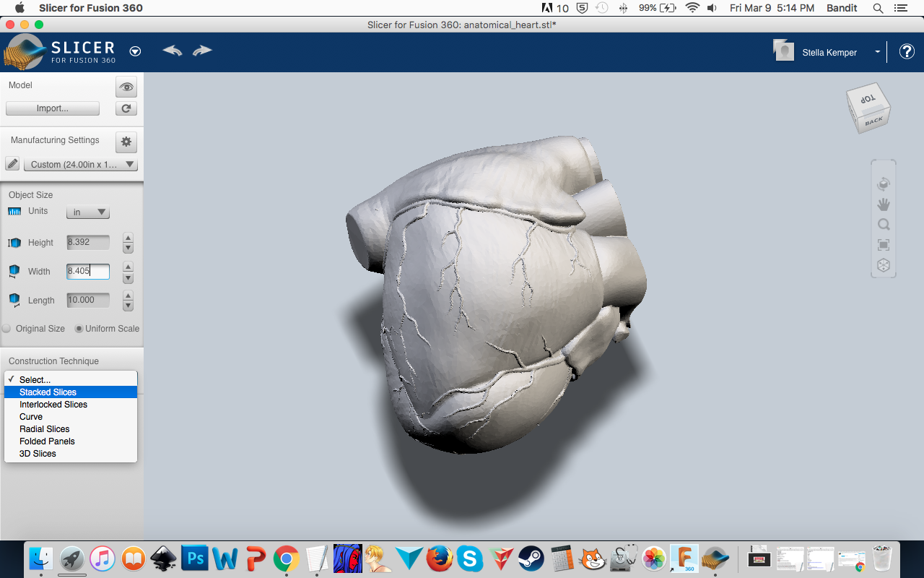Choose Select... in construction technique list
Screen dimensions: 924x578
pos(71,379)
